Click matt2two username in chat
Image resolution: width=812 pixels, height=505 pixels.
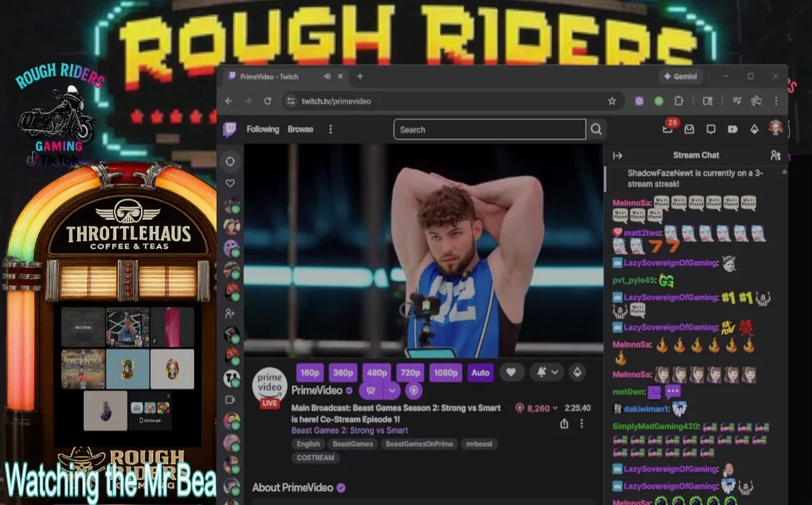[642, 233]
